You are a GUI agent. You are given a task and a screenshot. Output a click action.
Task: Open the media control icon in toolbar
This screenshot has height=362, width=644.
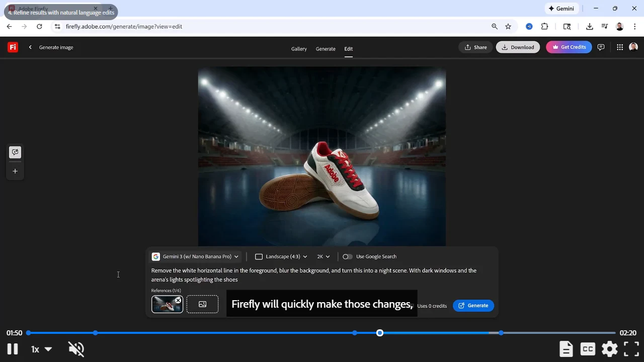click(x=605, y=27)
